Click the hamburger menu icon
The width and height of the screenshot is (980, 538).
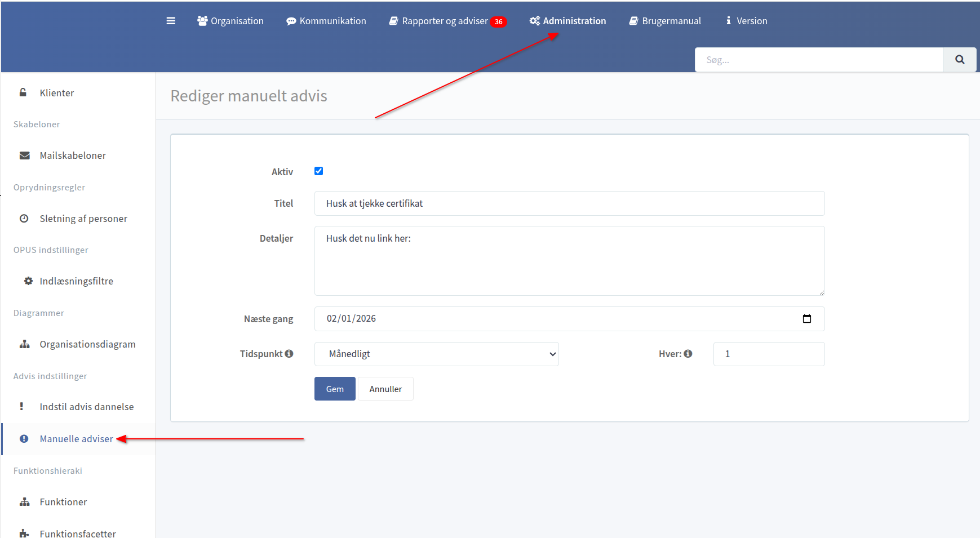click(x=171, y=21)
